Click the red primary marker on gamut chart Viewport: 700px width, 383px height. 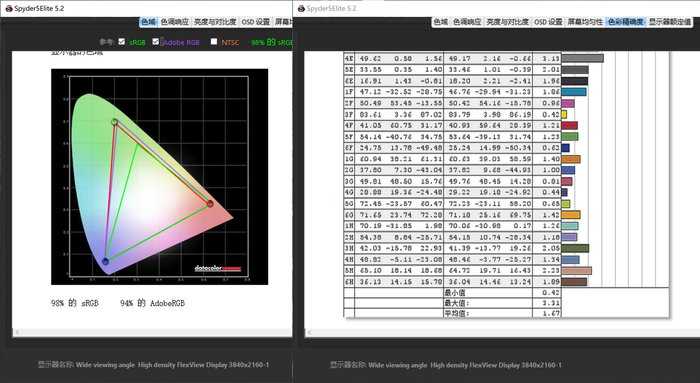click(210, 204)
